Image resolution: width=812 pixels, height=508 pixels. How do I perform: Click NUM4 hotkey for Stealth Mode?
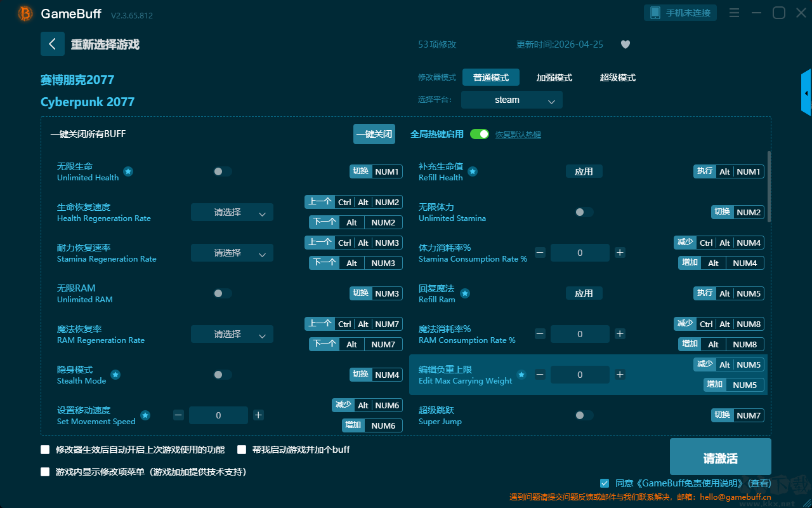[376, 375]
